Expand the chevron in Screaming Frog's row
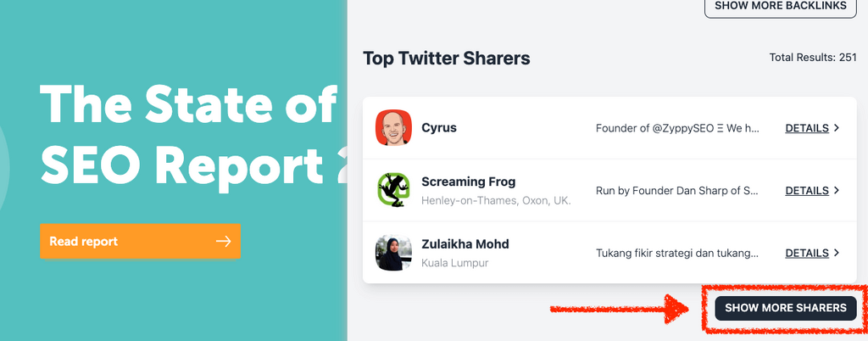868x341 pixels. (837, 190)
